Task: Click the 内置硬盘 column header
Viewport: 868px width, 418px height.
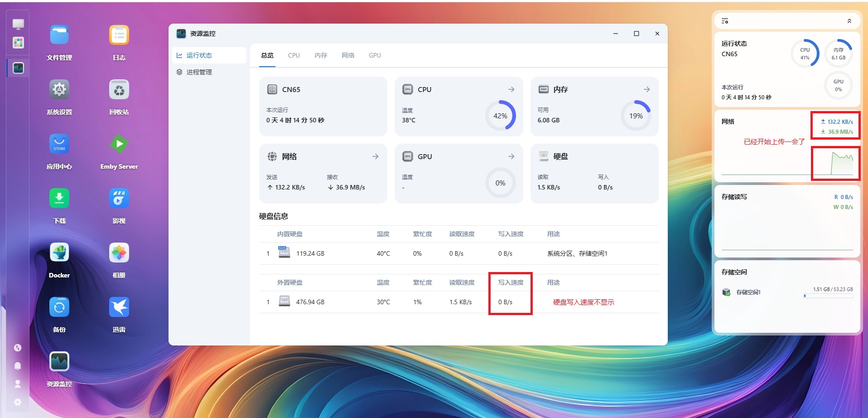Action: point(290,234)
